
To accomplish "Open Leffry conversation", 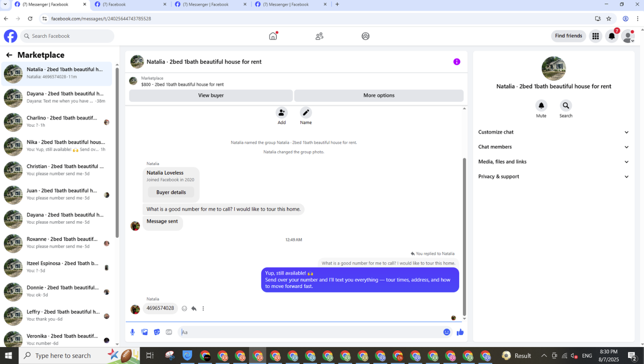I will tap(57, 316).
